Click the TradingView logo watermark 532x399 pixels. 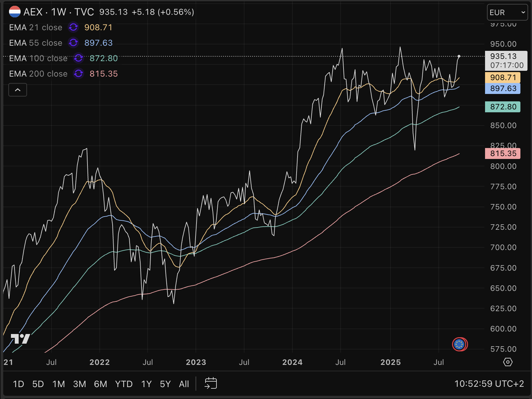pyautogui.click(x=20, y=339)
